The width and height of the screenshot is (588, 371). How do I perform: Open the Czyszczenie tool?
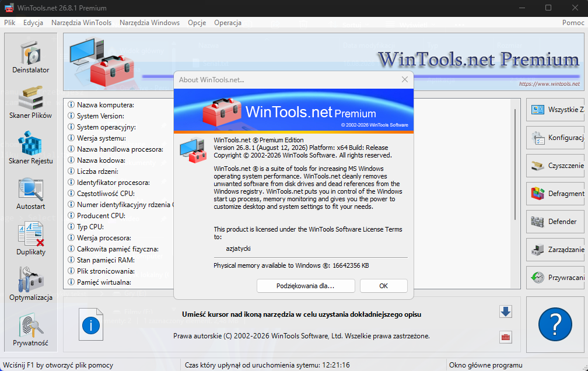click(x=555, y=166)
